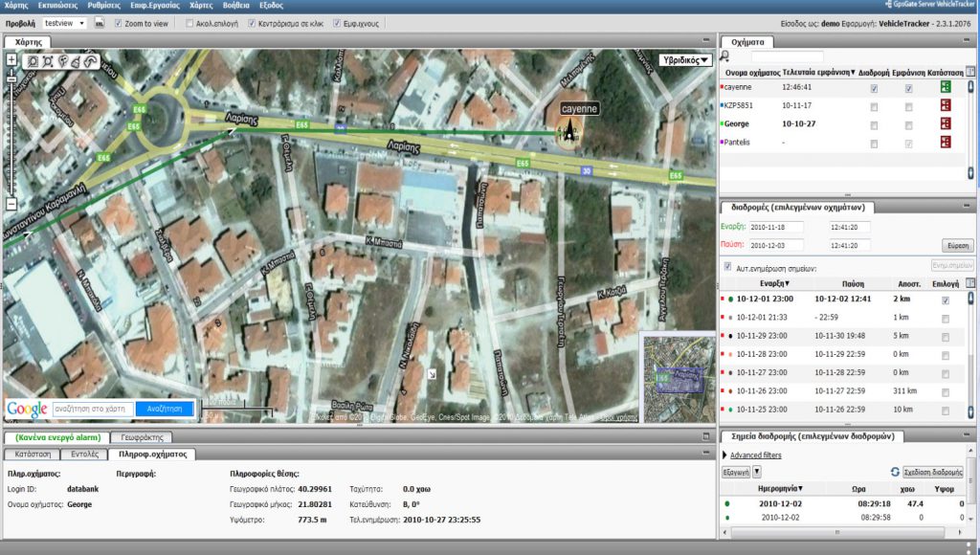This screenshot has width=980, height=555.
Task: Switch to the Κατάσταση tab
Action: [33, 455]
